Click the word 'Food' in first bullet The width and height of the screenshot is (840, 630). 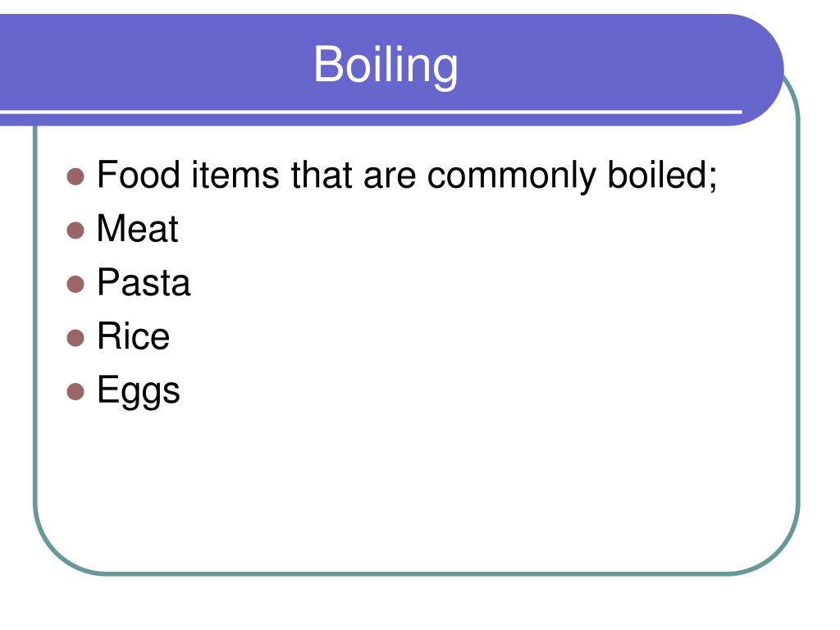pyautogui.click(x=138, y=175)
